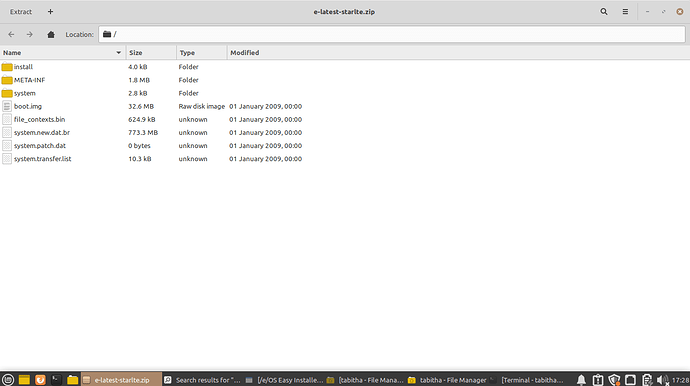Viewport: 690px width, 386px height.
Task: Select the META-INF folder
Action: 29,80
